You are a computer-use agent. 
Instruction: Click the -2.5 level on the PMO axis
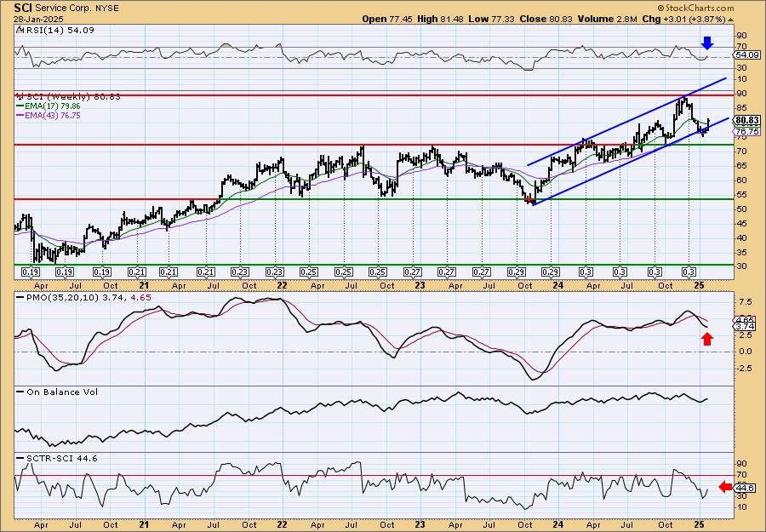pyautogui.click(x=744, y=369)
